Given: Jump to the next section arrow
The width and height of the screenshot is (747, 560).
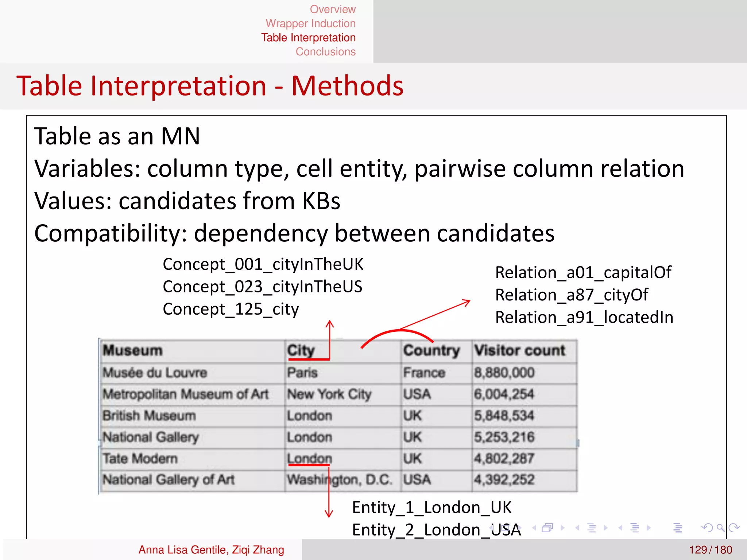Looking at the screenshot, I should [649, 528].
